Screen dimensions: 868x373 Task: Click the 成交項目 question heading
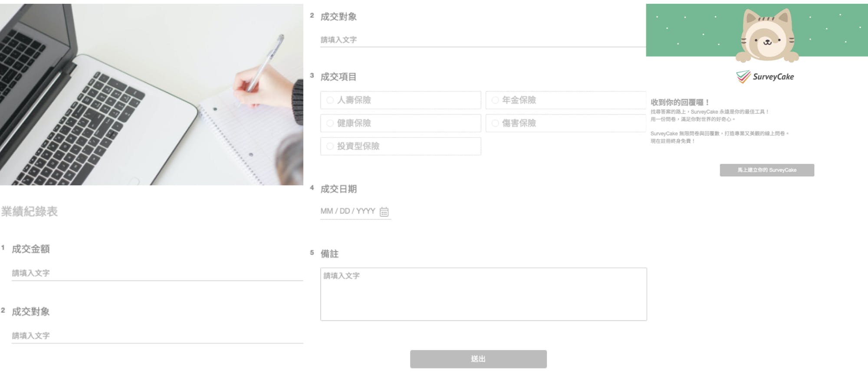[339, 77]
